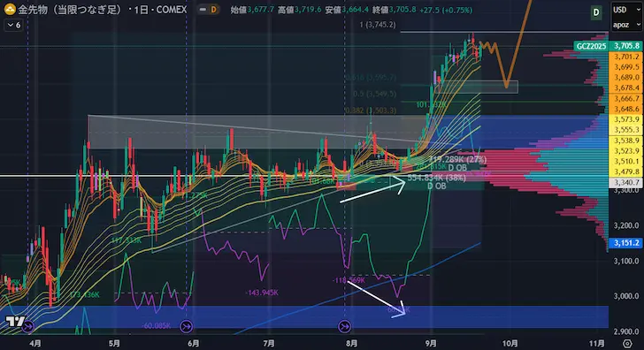
Task: Click the -143.945K indicator label
Action: [x=262, y=293]
